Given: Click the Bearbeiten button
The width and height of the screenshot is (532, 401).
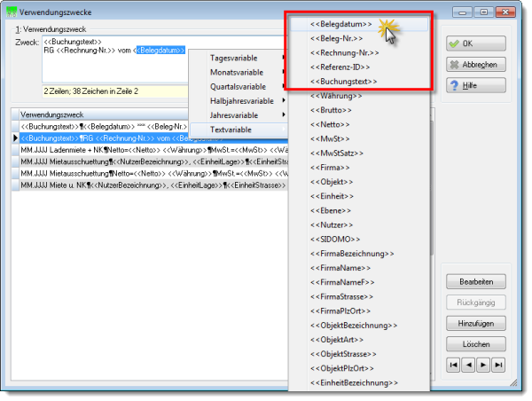Looking at the screenshot, I should [475, 281].
